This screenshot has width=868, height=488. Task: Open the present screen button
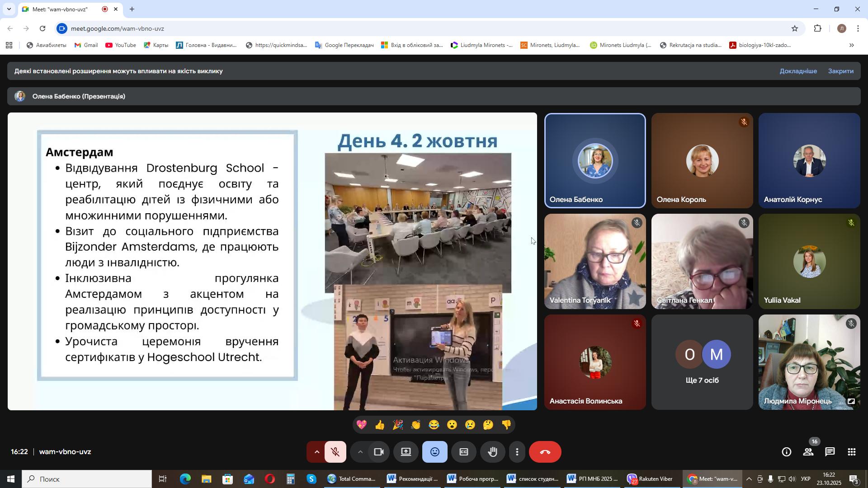(406, 452)
